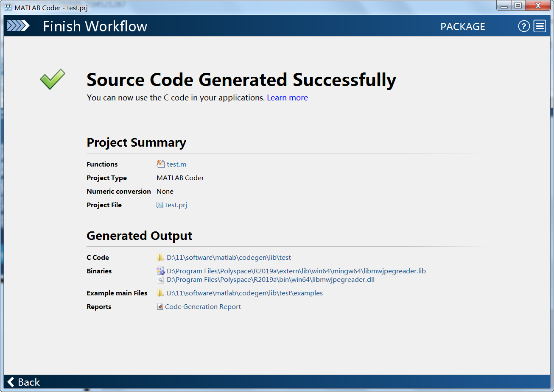Click the Binaries label
Viewport: 554px width, 392px height.
click(x=99, y=271)
